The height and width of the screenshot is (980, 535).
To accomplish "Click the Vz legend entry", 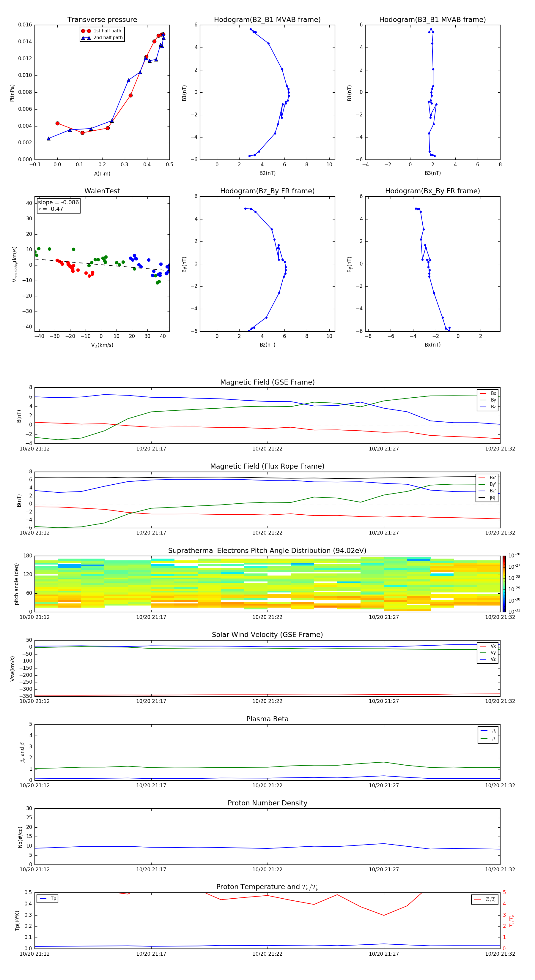I will [x=488, y=659].
